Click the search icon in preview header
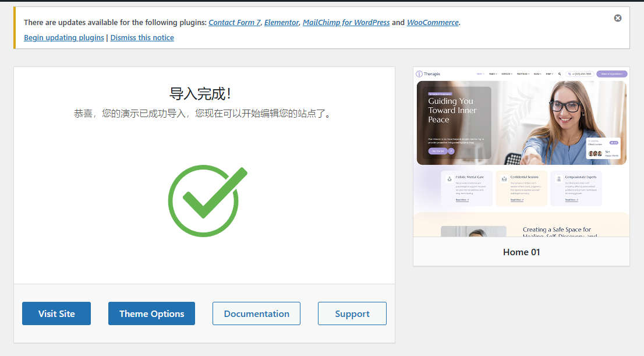The width and height of the screenshot is (644, 356). (560, 74)
